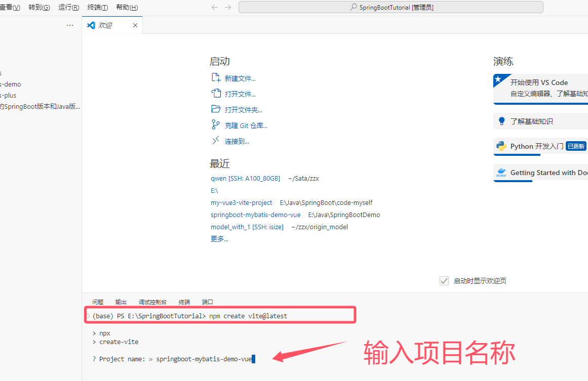The image size is (588, 381).
Task: Switch to the 问题 panel tab
Action: [98, 302]
